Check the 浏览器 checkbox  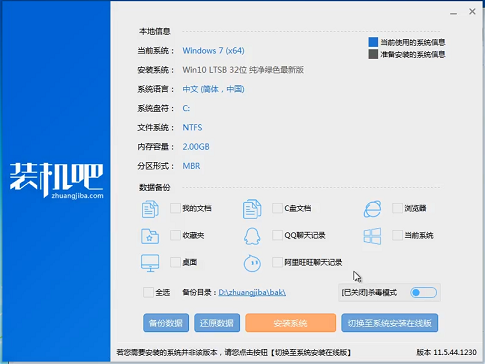tap(397, 208)
